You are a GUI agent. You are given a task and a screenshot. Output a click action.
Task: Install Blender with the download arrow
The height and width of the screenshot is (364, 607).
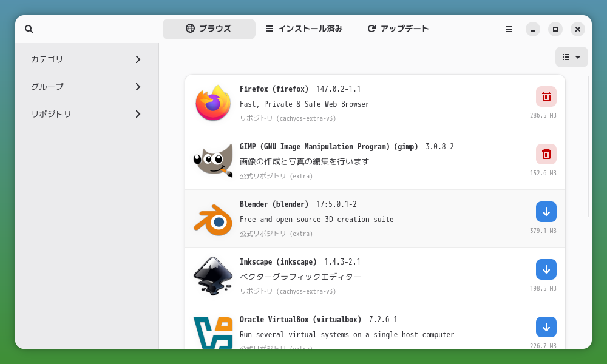click(546, 212)
